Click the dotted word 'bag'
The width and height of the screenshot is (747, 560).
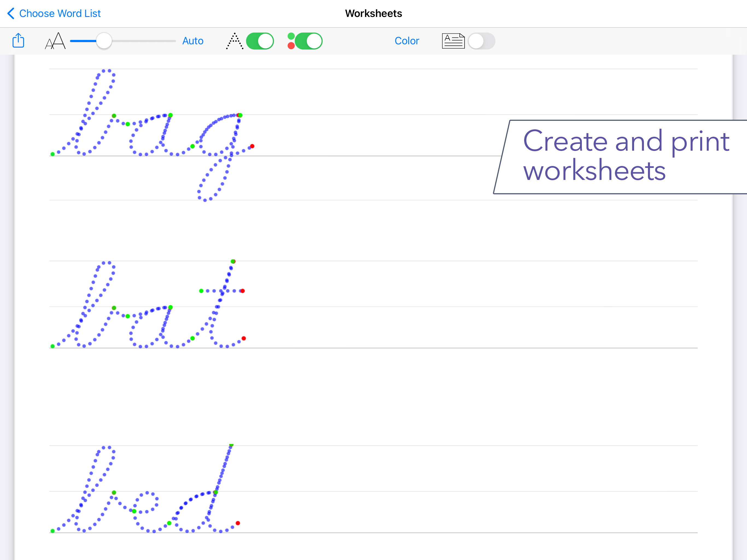152,135
